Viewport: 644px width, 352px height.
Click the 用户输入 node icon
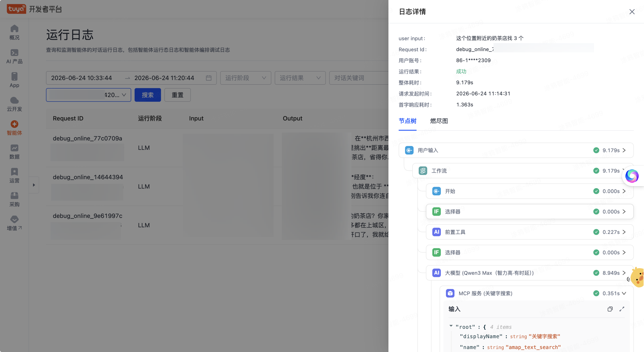pyautogui.click(x=409, y=150)
